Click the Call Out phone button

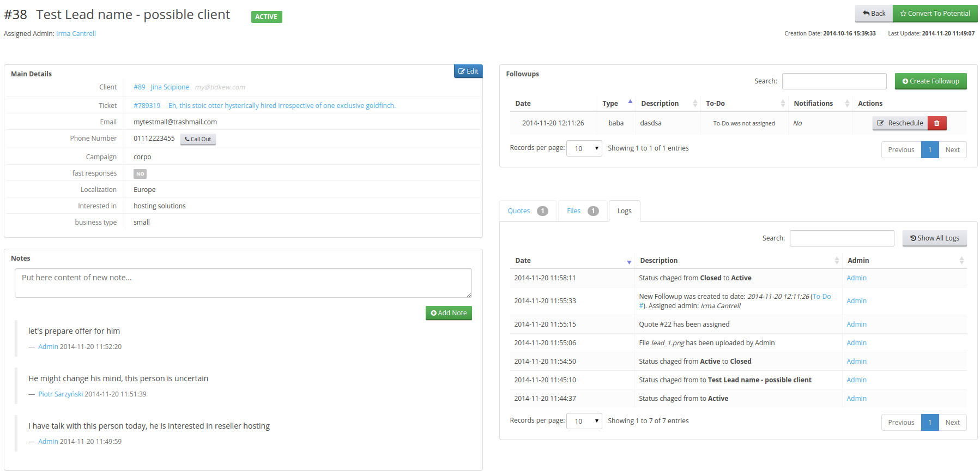(x=198, y=139)
